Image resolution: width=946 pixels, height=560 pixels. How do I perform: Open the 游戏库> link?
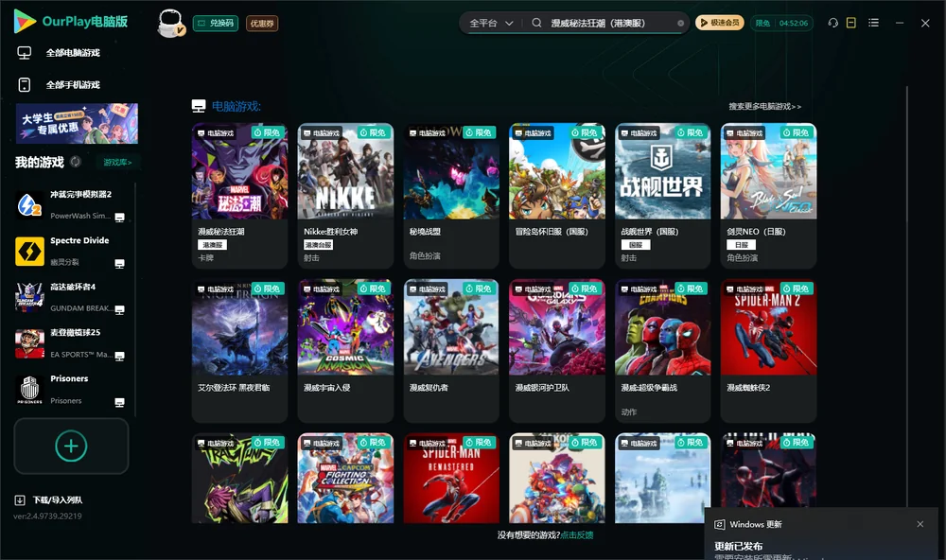(x=117, y=163)
